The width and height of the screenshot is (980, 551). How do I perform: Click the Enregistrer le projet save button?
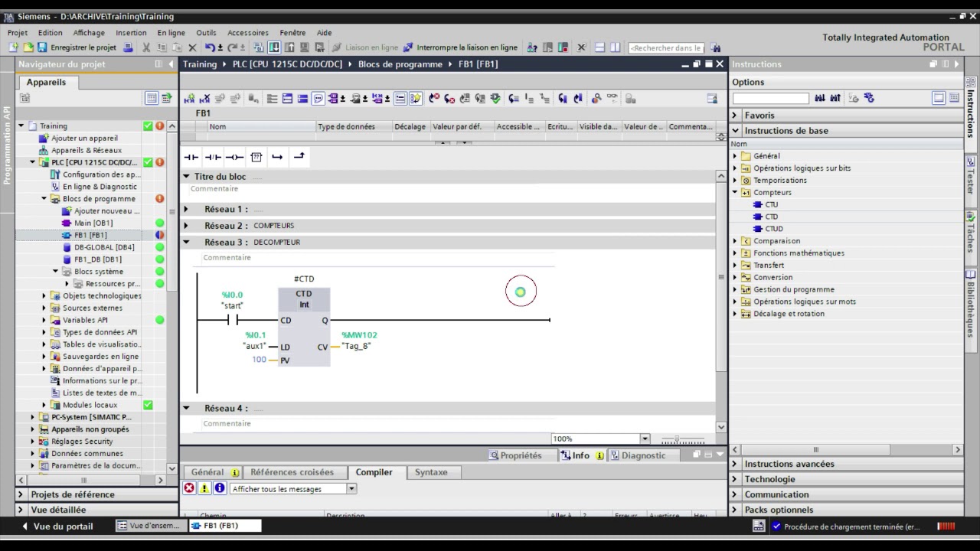(x=77, y=47)
